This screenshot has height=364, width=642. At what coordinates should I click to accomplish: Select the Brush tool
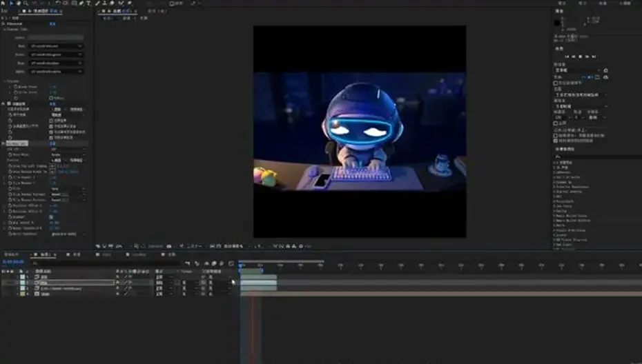98,3
